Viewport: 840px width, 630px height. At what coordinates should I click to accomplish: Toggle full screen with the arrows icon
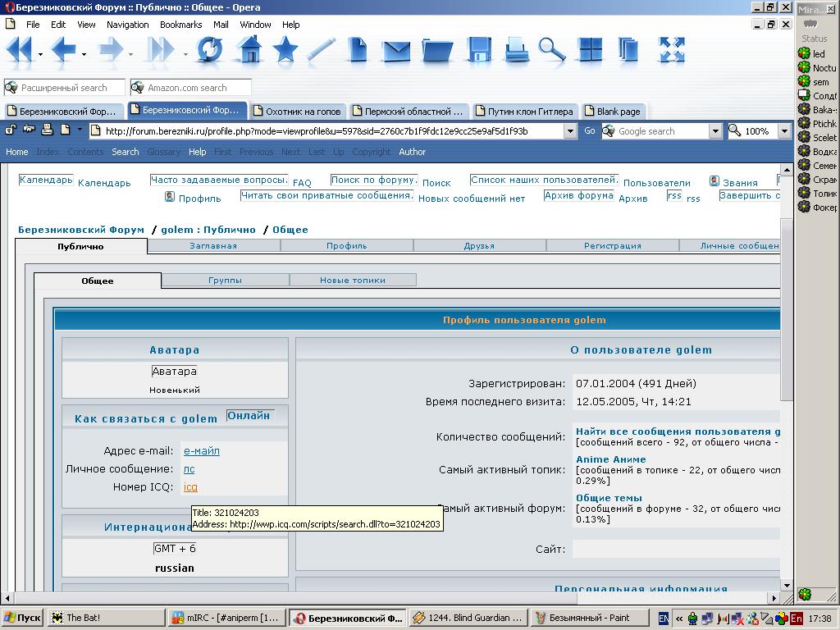(672, 50)
